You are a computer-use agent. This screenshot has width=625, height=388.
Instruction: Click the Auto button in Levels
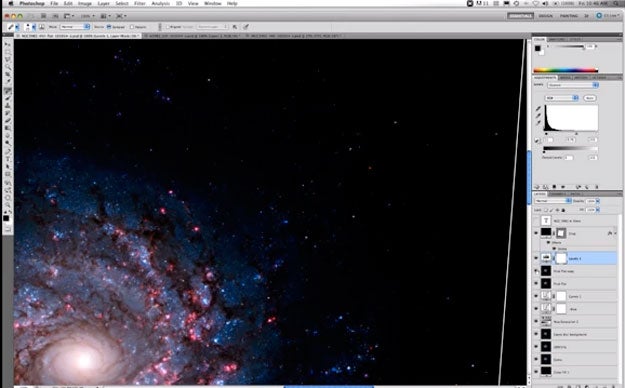pyautogui.click(x=590, y=98)
